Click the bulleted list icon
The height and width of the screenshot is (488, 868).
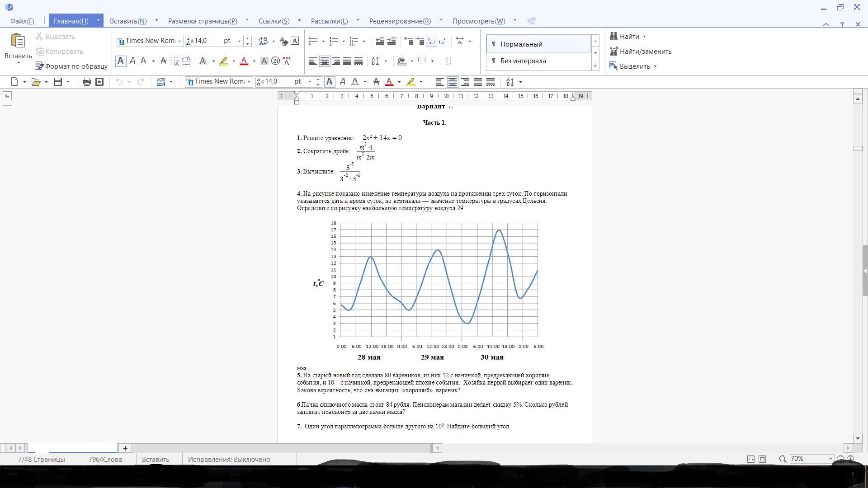(x=313, y=42)
